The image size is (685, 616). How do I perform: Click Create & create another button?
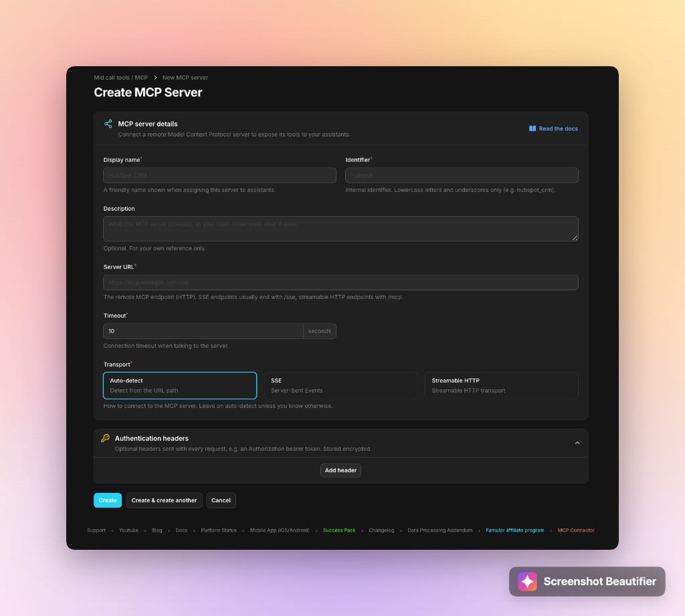coord(165,500)
